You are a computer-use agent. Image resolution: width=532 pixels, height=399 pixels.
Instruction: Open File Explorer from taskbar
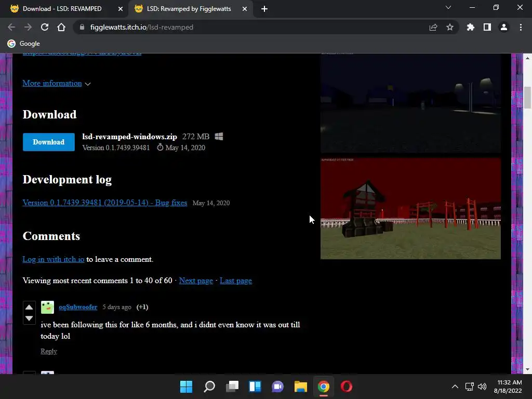click(301, 387)
